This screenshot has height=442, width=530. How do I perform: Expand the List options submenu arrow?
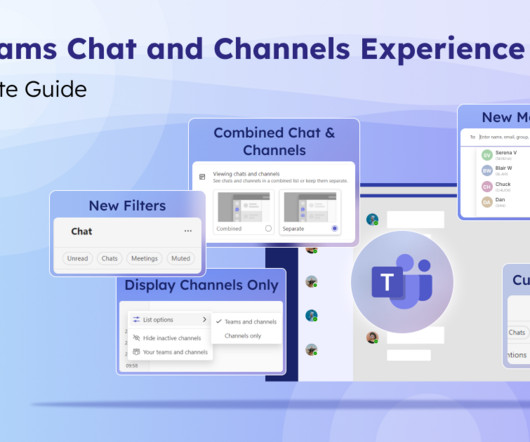[204, 319]
